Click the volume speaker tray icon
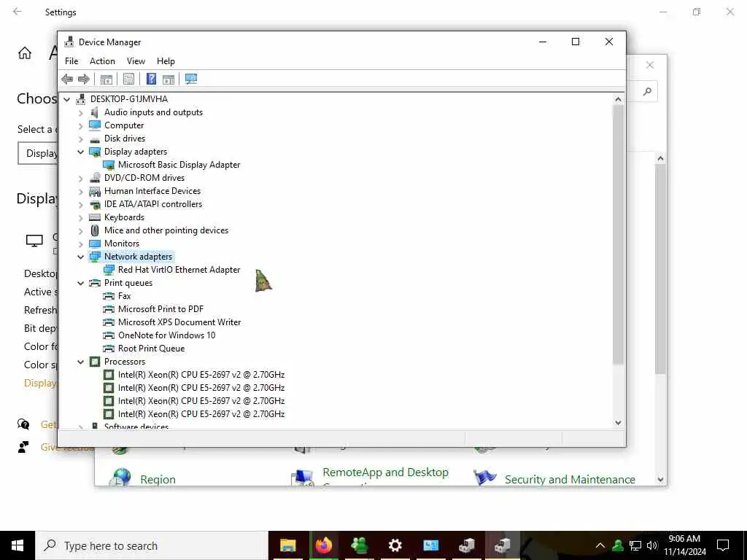Screen dimensions: 747x560 pyautogui.click(x=652, y=545)
